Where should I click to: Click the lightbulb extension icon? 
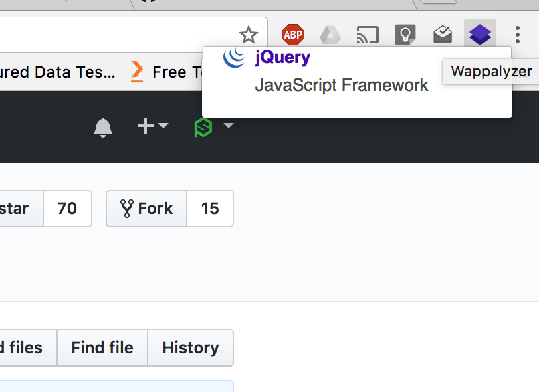(x=405, y=35)
